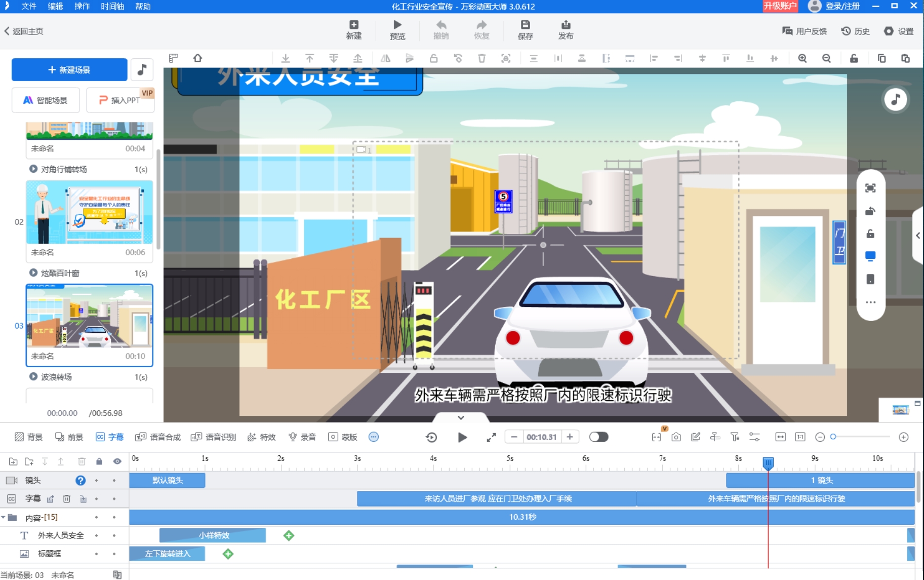924x580 pixels.
Task: Click the timeline zoom slider handle
Action: [x=833, y=437]
